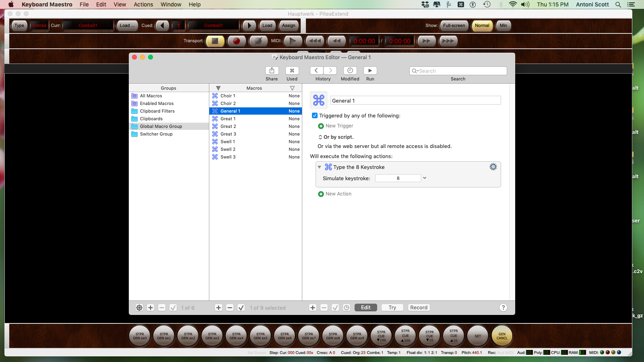
Task: Select the Swell 3 macro
Action: [x=256, y=157]
